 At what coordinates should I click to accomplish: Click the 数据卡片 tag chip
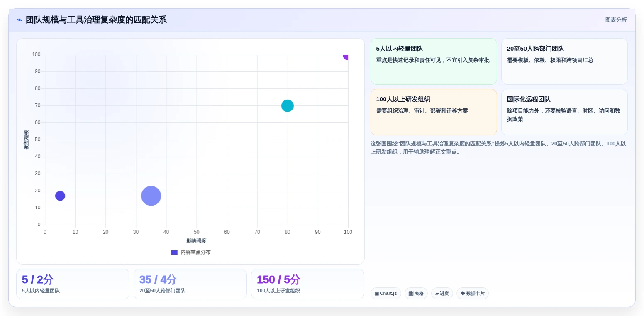[473, 294]
